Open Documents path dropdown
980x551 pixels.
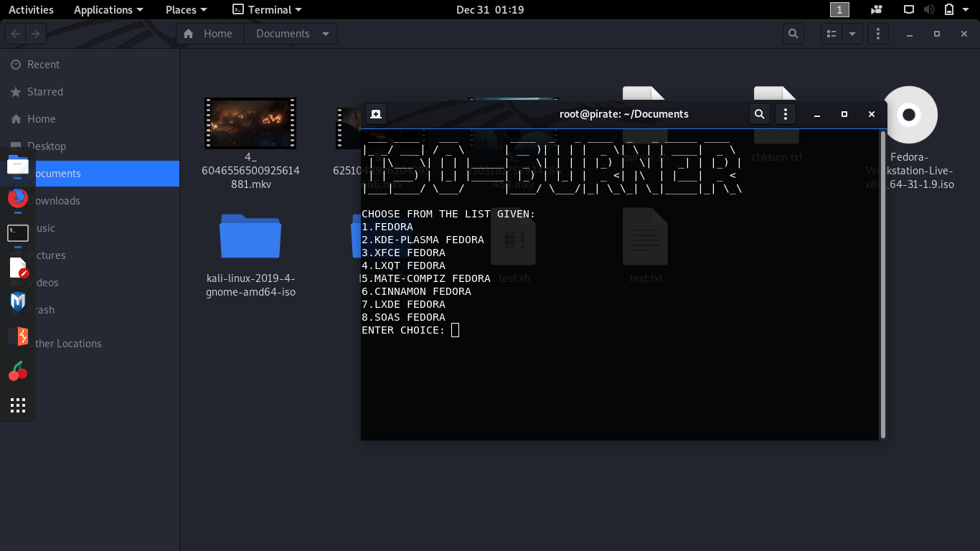tap(326, 34)
